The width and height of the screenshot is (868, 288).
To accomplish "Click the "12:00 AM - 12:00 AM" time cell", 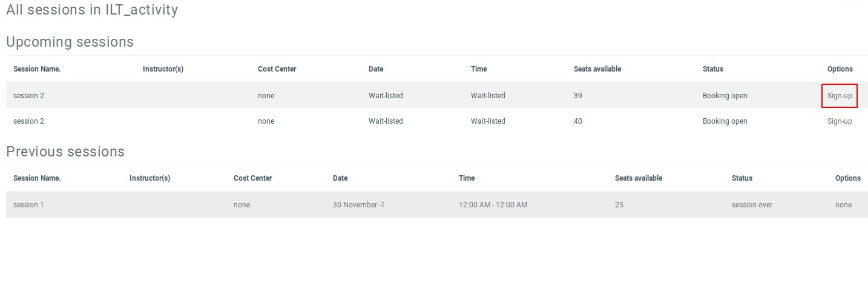I will 493,205.
